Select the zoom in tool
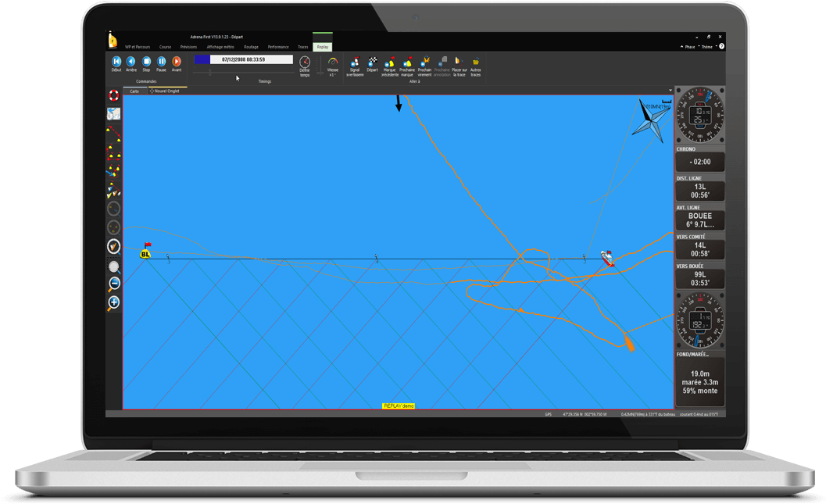The height and width of the screenshot is (504, 826). click(x=114, y=302)
